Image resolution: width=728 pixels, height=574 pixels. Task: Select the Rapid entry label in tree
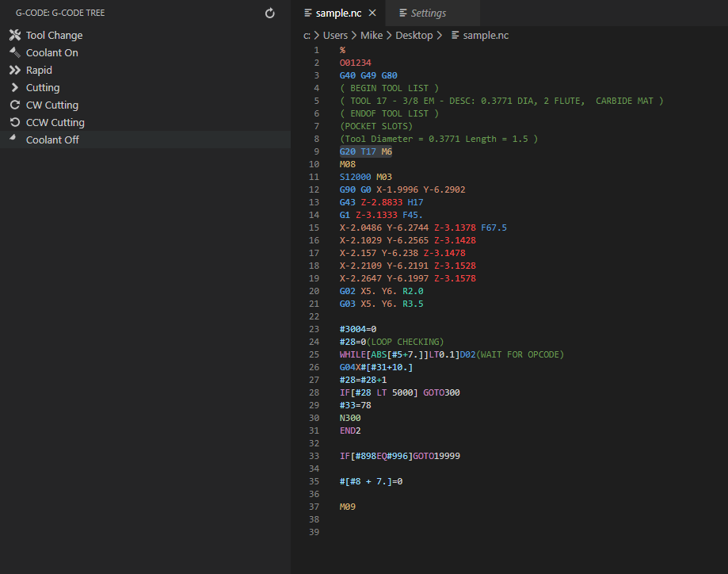click(39, 70)
